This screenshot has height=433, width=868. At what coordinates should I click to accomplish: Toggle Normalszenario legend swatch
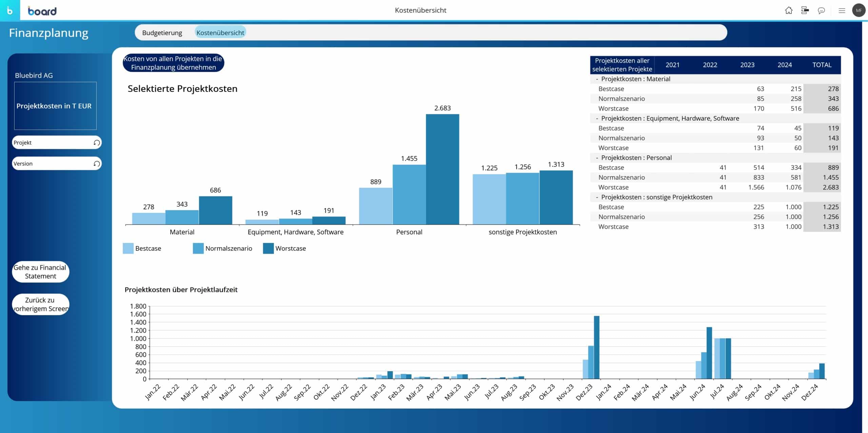[x=198, y=248]
